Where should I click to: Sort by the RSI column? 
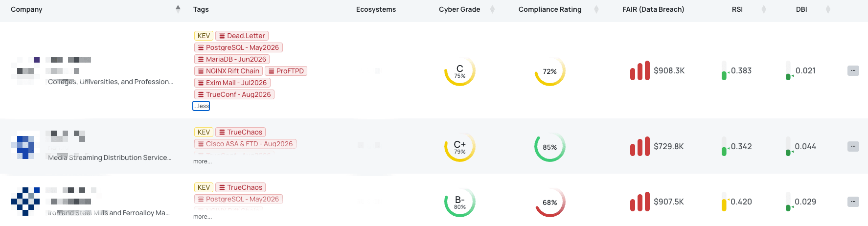click(x=764, y=9)
